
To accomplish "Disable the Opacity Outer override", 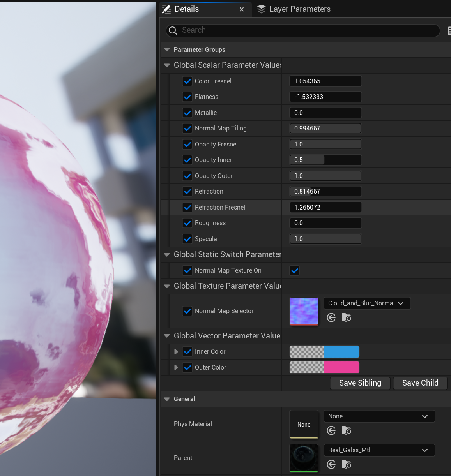I will (x=187, y=176).
